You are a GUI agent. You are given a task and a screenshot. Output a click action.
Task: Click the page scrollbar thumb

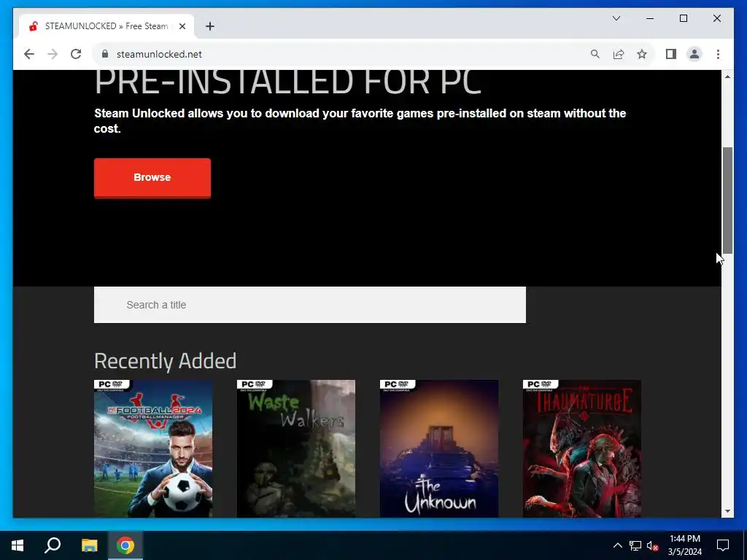(x=727, y=200)
